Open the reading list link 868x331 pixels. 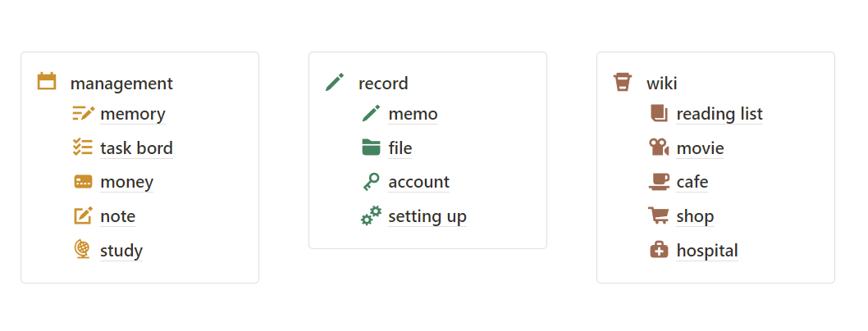(x=720, y=114)
